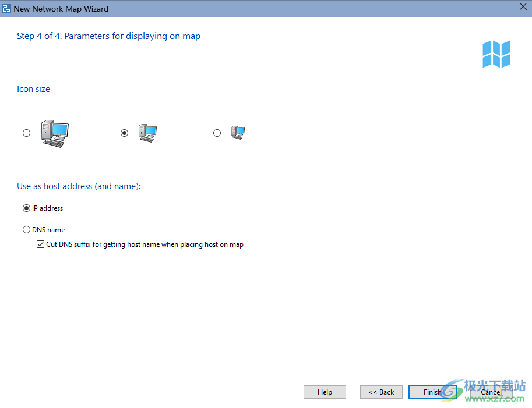532x408 pixels.
Task: Select the small icon size radio button
Action: pos(217,133)
